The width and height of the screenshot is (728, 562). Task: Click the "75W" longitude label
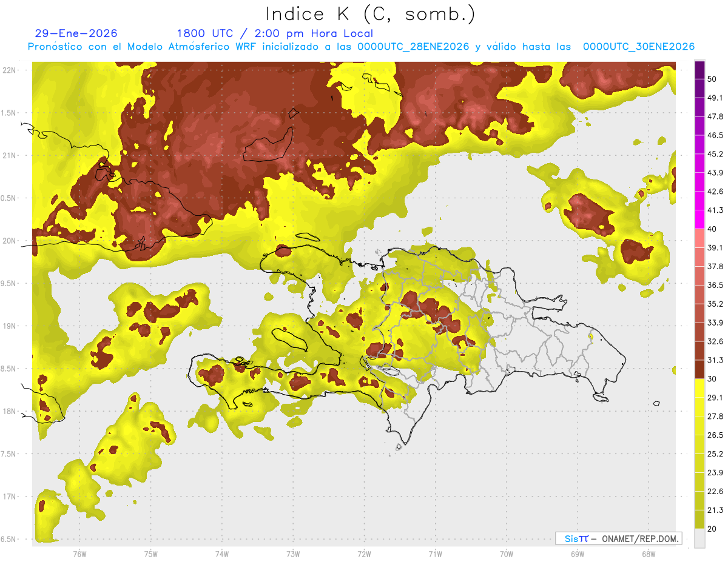point(151,554)
